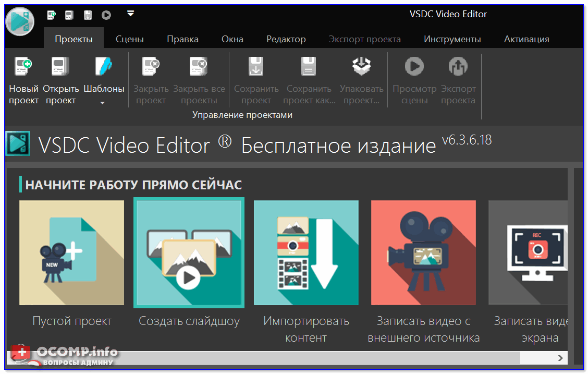Click the VSDC application logo button

[x=20, y=21]
